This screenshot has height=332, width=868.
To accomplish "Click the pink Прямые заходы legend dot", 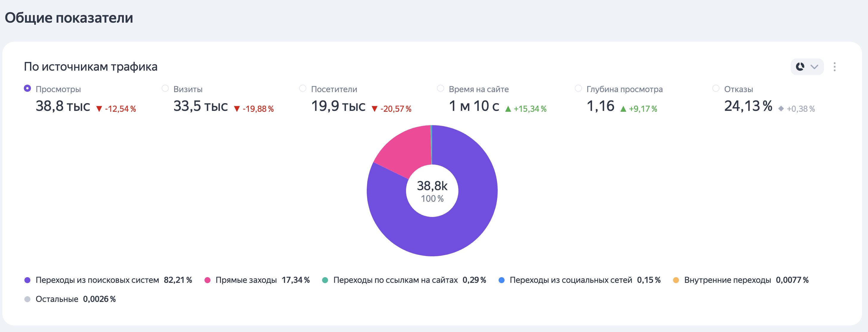I will [207, 280].
